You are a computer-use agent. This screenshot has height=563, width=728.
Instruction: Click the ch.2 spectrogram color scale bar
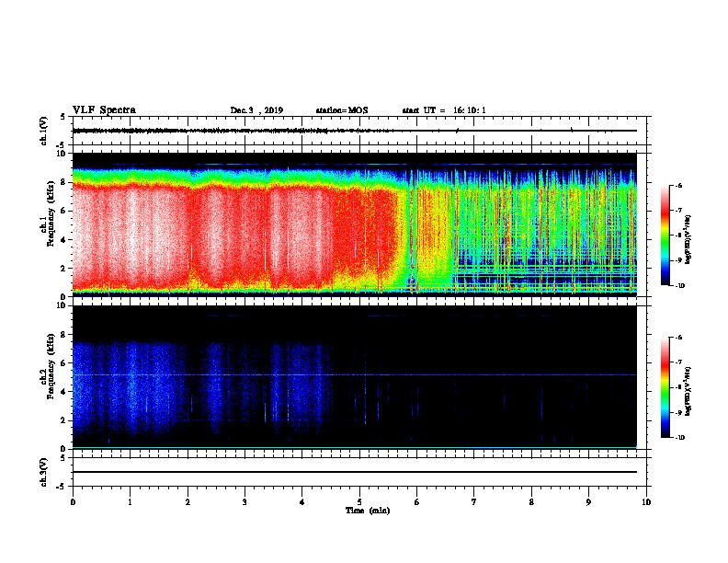[665, 387]
